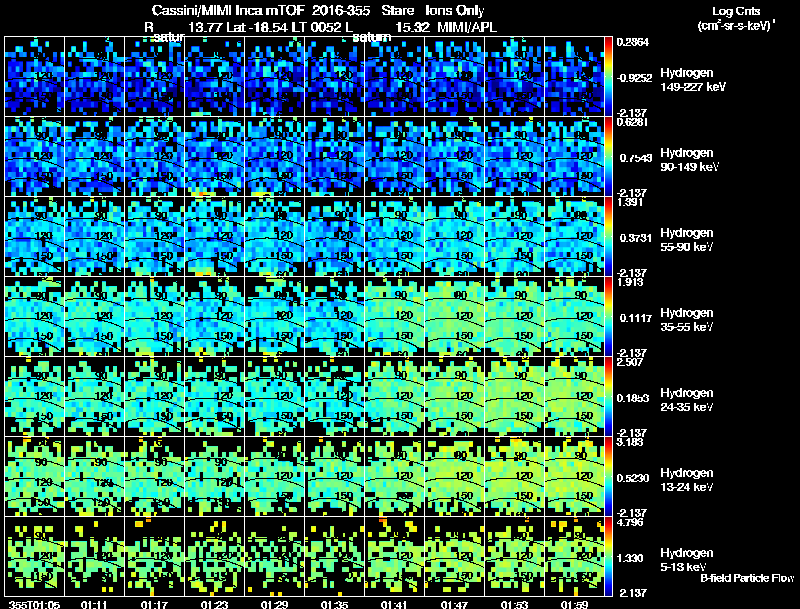Image resolution: width=800 pixels, height=609 pixels.
Task: Click the 'Hydrogen 13-24 keV' row label
Action: (687, 480)
